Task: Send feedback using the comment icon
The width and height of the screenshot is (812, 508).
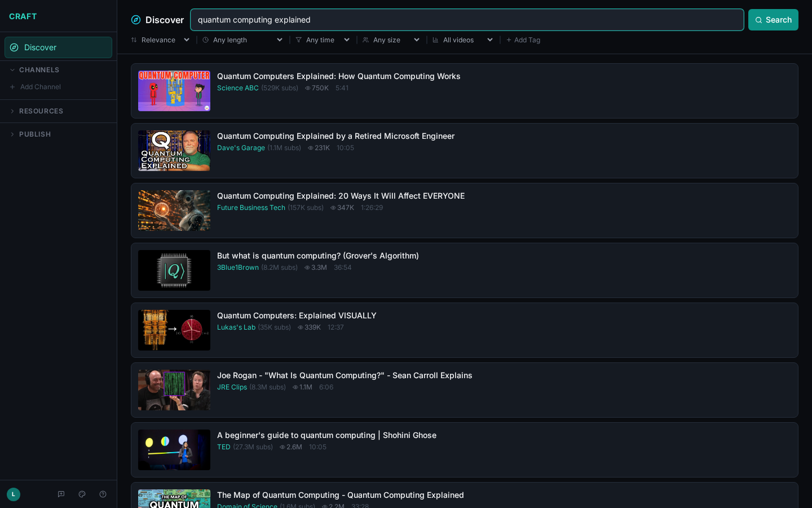Action: coord(61,494)
